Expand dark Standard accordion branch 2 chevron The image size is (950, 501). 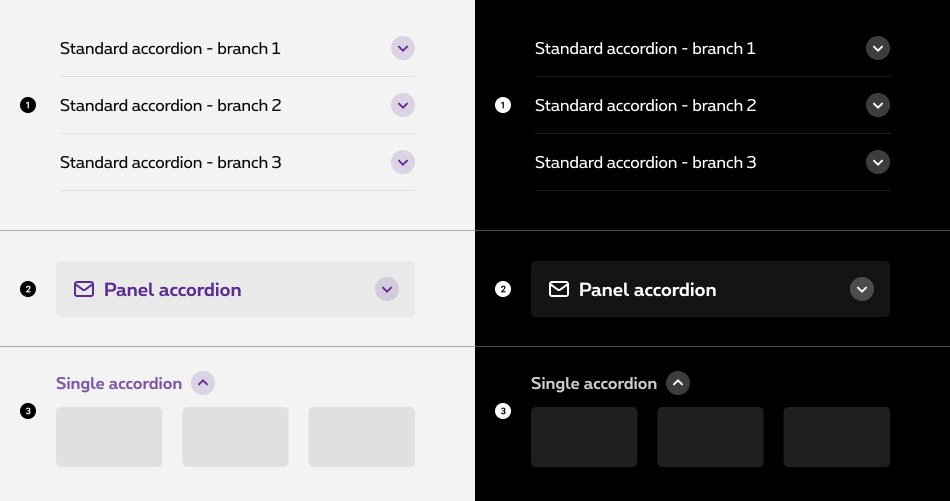coord(878,105)
